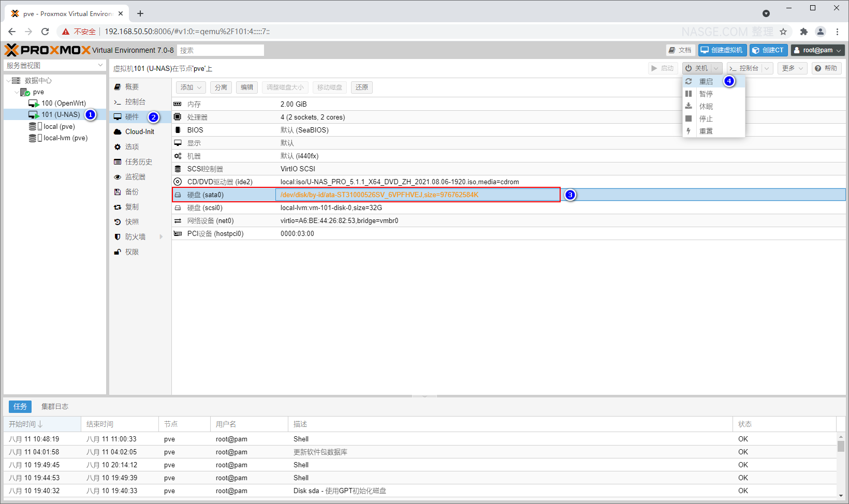The width and height of the screenshot is (849, 504).
Task: Choose 休眠 (Hibernate) in the shutdown menu
Action: [713, 106]
